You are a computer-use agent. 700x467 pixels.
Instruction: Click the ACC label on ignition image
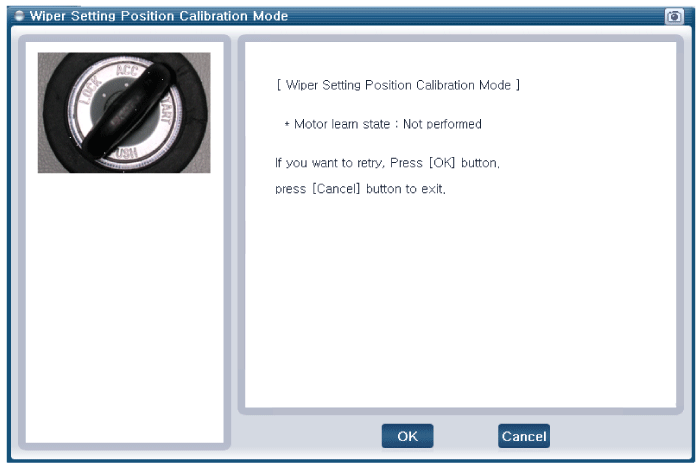tap(127, 68)
